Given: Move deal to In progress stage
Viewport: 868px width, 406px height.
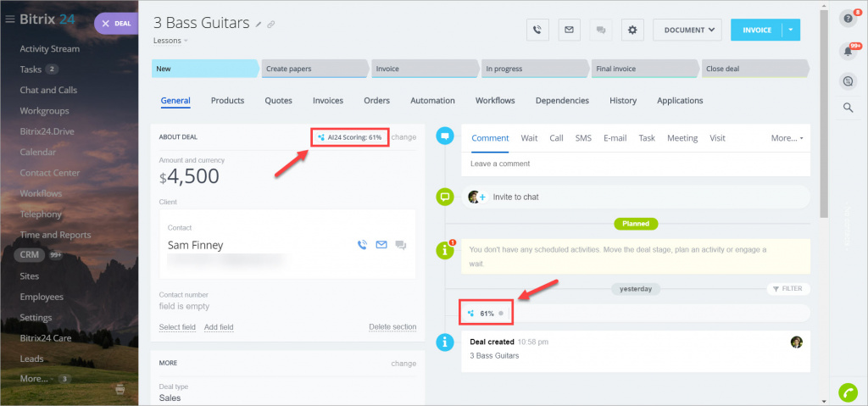Looking at the screenshot, I should (534, 70).
